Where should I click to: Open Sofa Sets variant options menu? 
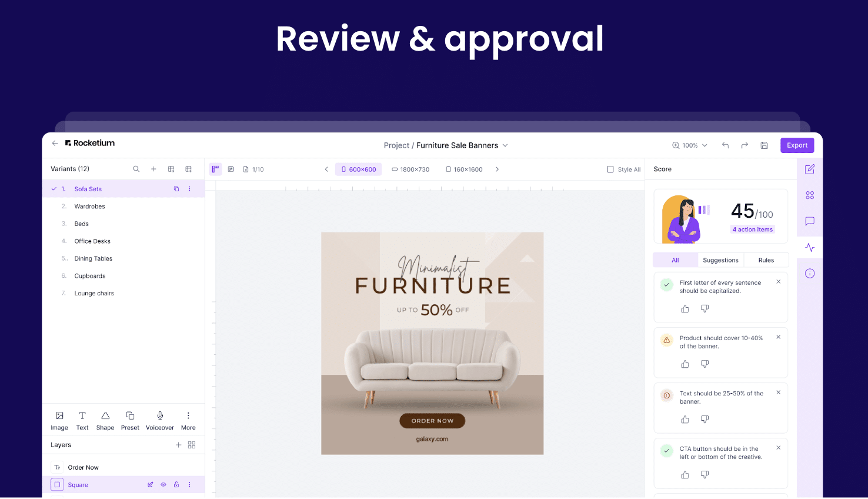coord(189,189)
